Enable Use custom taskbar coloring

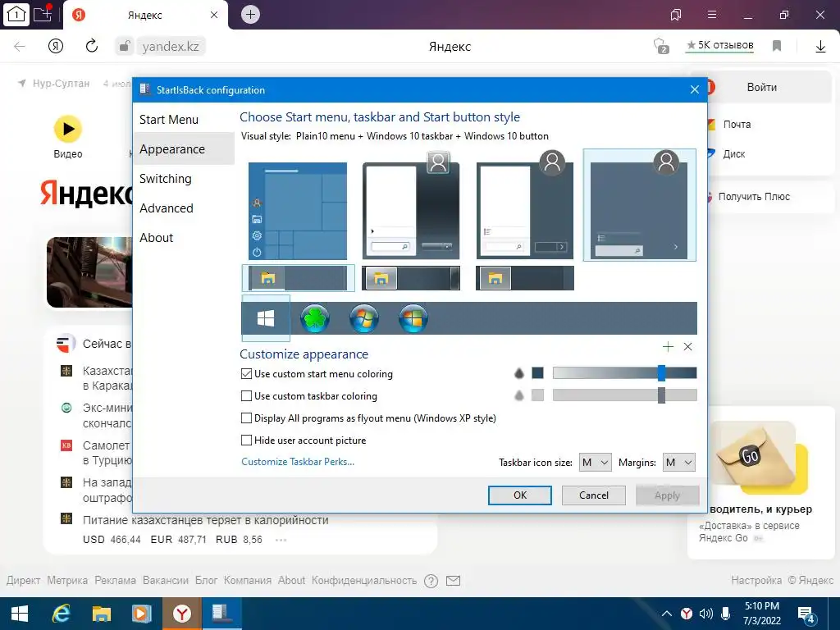point(246,396)
